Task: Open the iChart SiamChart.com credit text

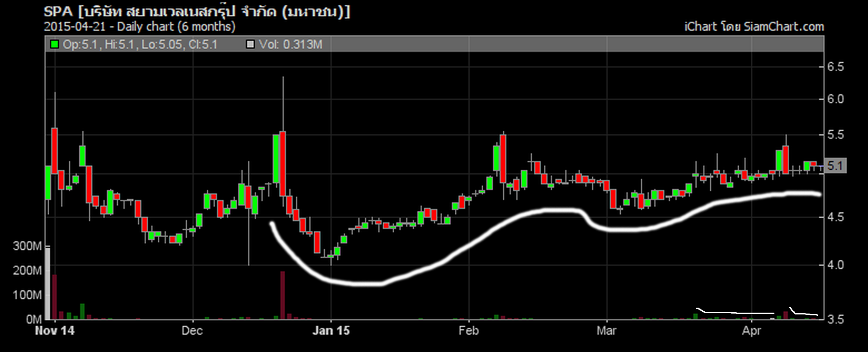Action: point(754,27)
